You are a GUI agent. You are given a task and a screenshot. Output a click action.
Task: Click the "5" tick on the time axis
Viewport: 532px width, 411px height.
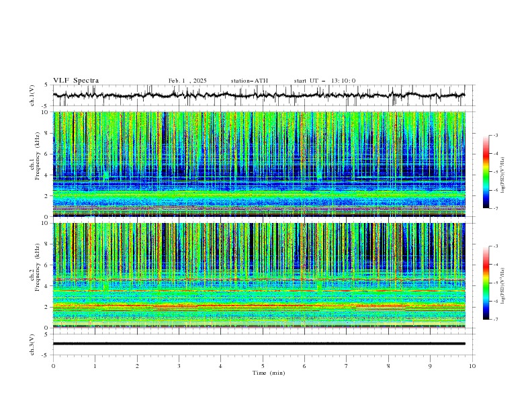pyautogui.click(x=263, y=366)
